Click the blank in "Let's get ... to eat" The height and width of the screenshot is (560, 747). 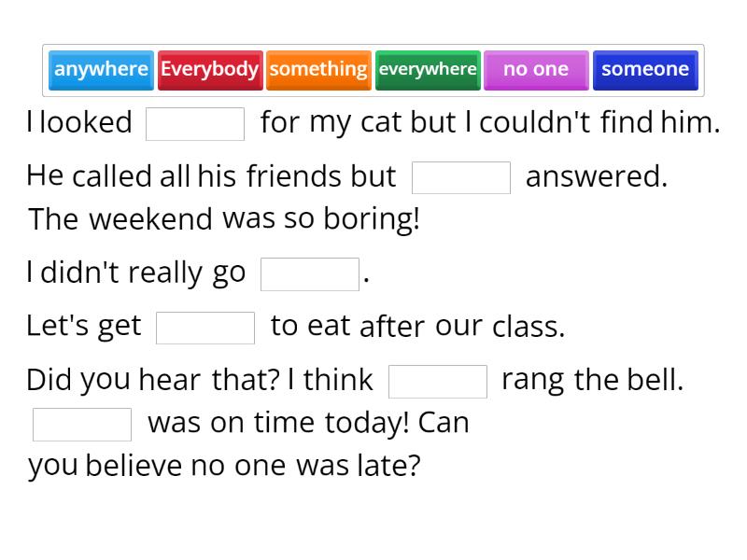point(205,326)
